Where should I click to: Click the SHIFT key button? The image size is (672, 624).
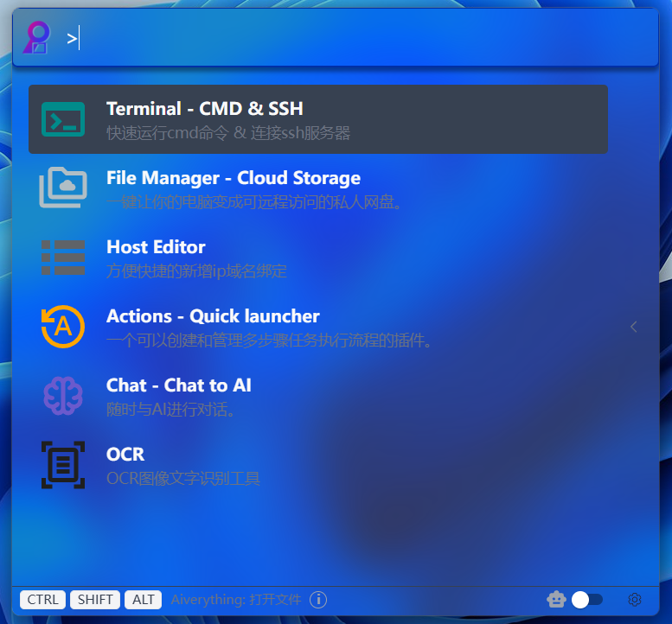tap(95, 600)
